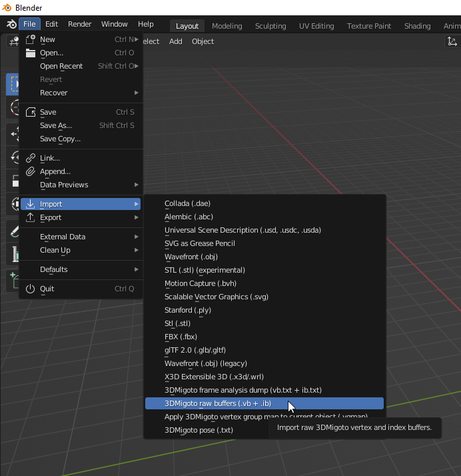Click the Import download-arrow icon
Image resolution: width=461 pixels, height=476 pixels.
31,204
